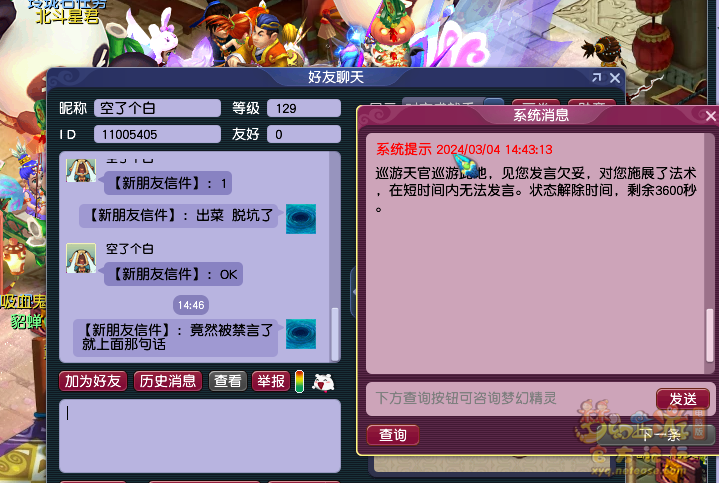This screenshot has width=719, height=483.
Task: Click the white bear emoji icon
Action: pyautogui.click(x=323, y=382)
